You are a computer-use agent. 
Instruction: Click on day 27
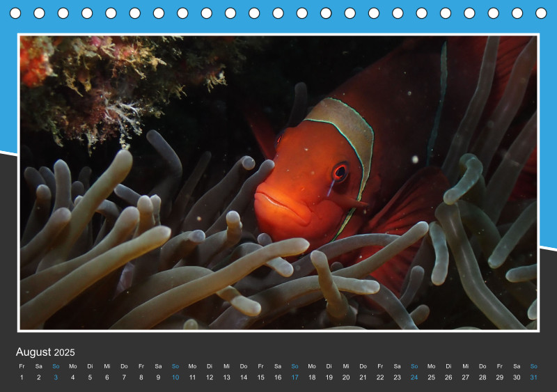pos(466,377)
